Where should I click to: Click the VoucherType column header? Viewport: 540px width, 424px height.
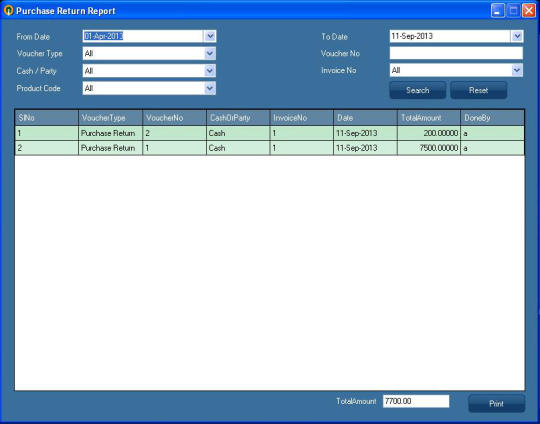[x=110, y=118]
